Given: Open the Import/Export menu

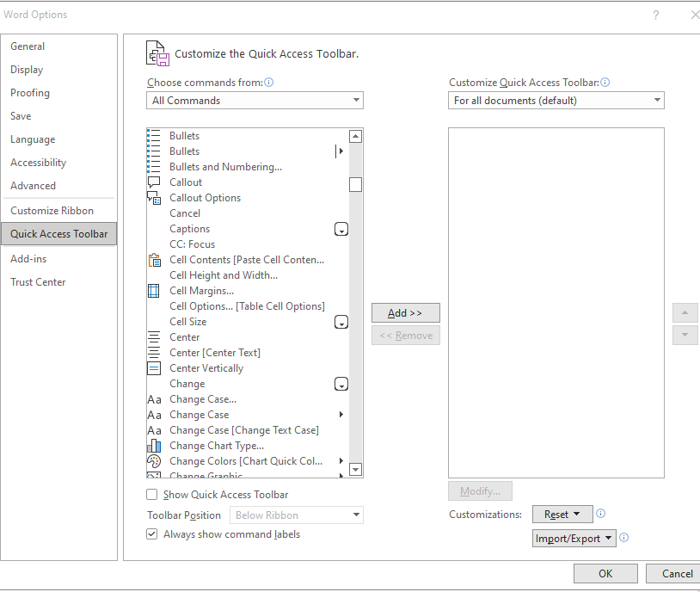Looking at the screenshot, I should [x=574, y=538].
